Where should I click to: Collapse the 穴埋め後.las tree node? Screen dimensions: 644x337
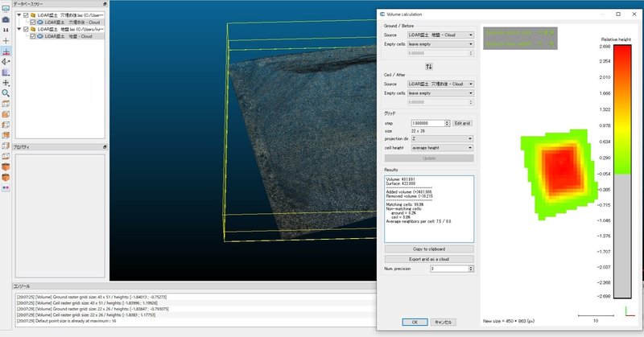point(19,15)
